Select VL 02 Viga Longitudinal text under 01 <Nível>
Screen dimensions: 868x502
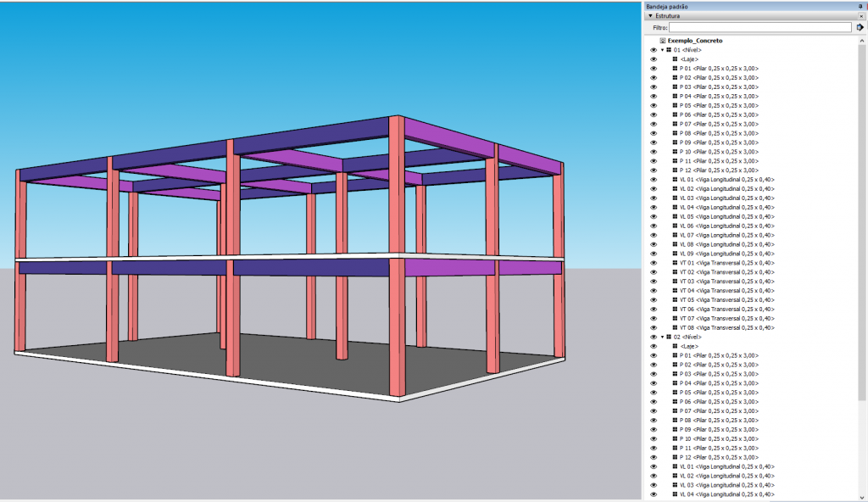(x=727, y=188)
